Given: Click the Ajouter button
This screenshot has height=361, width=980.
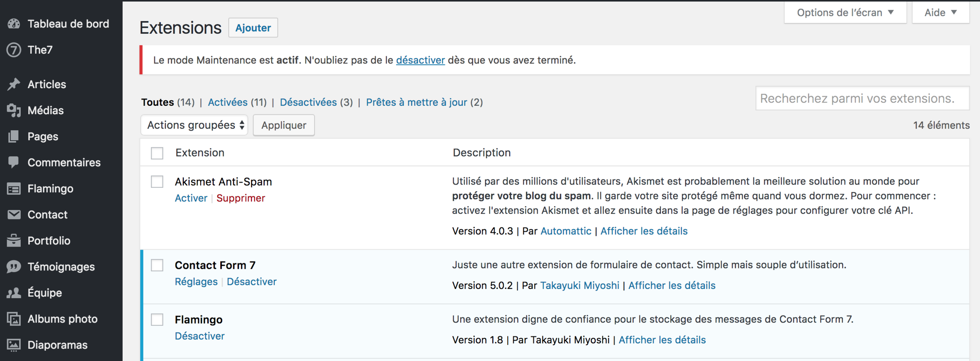Looking at the screenshot, I should (253, 28).
